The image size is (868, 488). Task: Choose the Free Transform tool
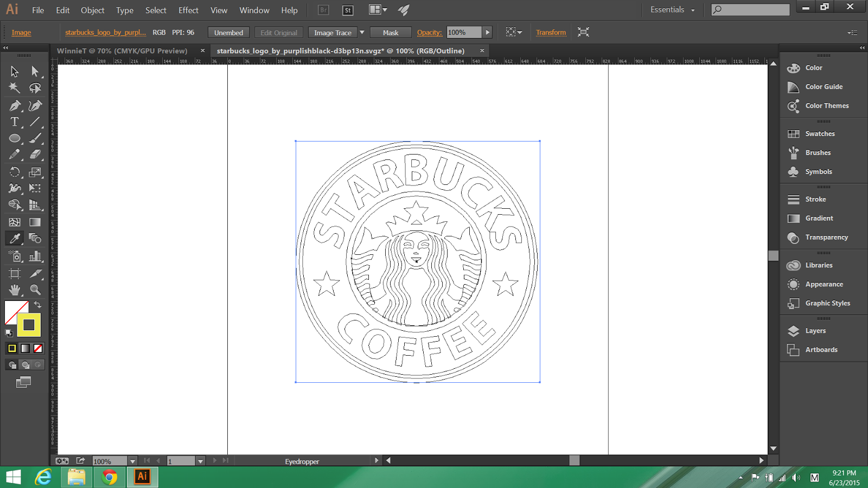35,189
